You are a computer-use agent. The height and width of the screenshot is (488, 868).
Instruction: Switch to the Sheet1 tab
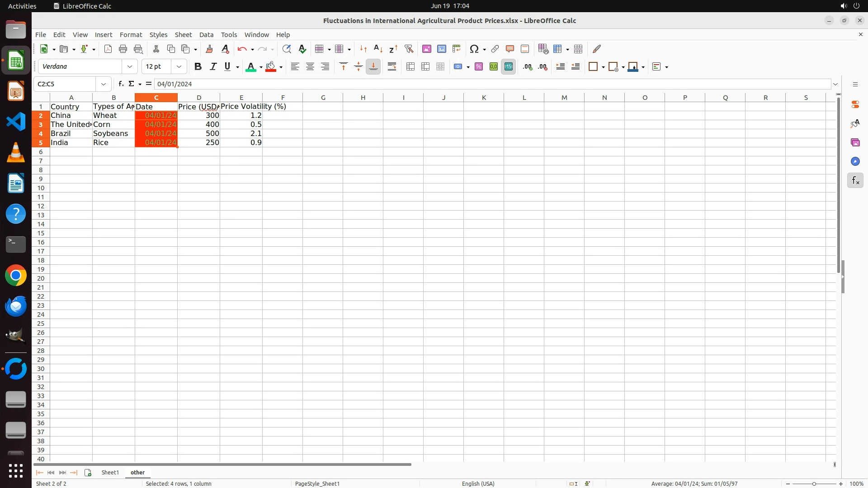point(110,473)
